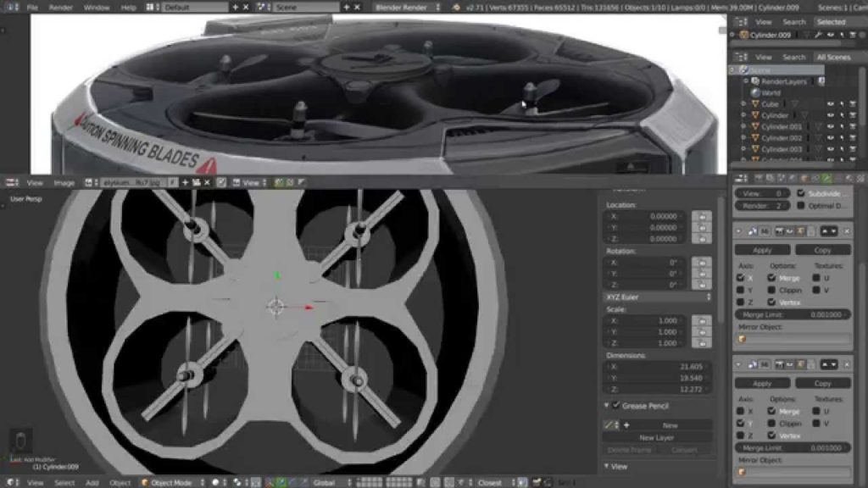Viewport: 868px width, 488px height.
Task: Open the Modifiers properties tab wrench icon
Action: tap(826, 178)
